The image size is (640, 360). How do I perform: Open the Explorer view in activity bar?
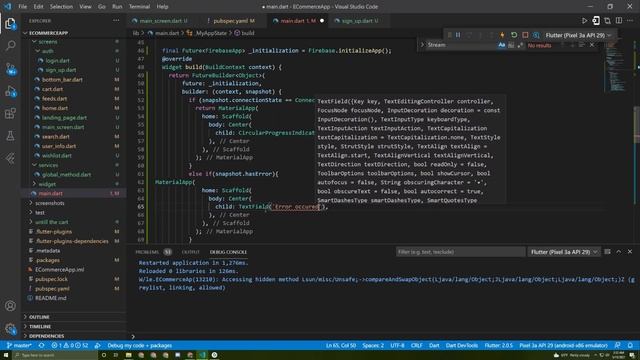10,24
